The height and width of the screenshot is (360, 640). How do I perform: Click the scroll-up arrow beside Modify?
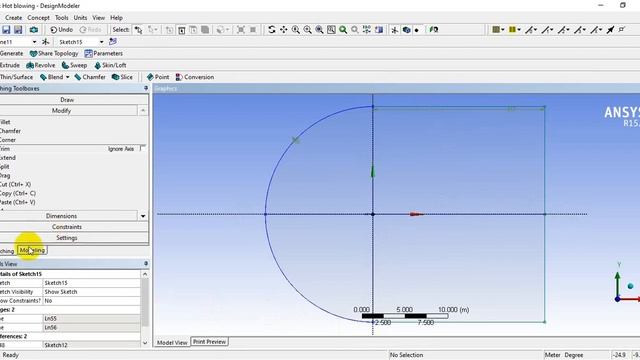click(x=143, y=111)
